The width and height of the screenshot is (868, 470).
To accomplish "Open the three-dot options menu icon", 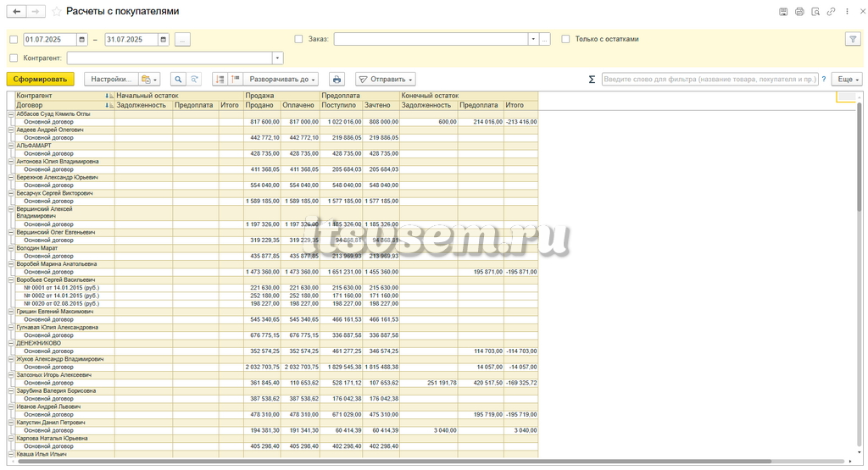I will point(847,12).
